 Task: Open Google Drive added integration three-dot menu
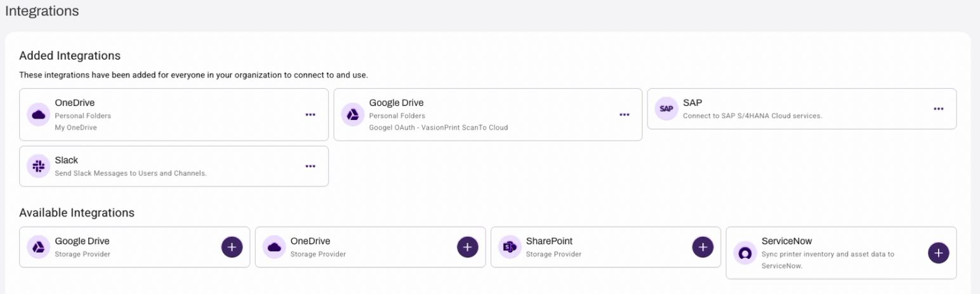[625, 115]
